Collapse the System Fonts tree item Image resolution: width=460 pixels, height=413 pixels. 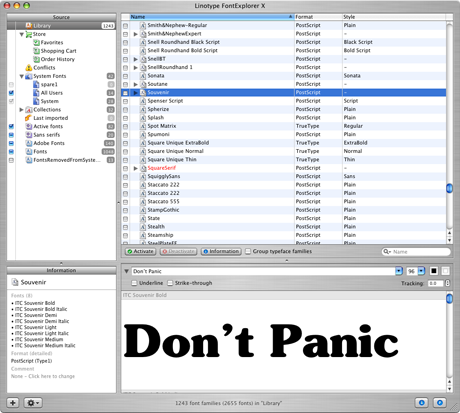coord(22,76)
